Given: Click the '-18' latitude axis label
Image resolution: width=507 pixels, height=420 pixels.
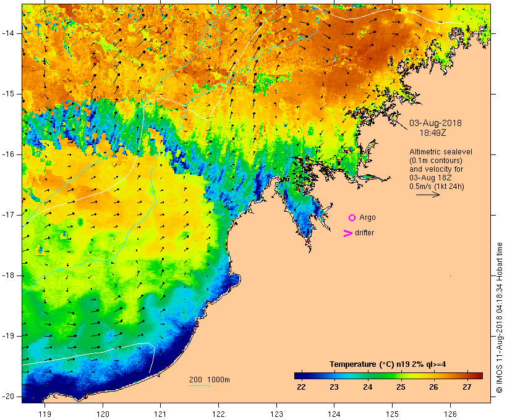Looking at the screenshot, I should point(7,275).
